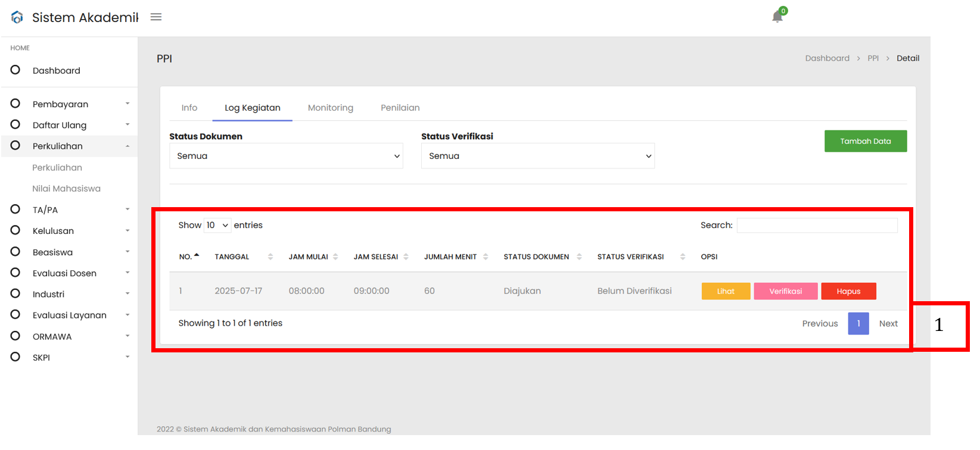The width and height of the screenshot is (980, 450).
Task: Switch to the Monitoring tab
Action: pos(331,108)
